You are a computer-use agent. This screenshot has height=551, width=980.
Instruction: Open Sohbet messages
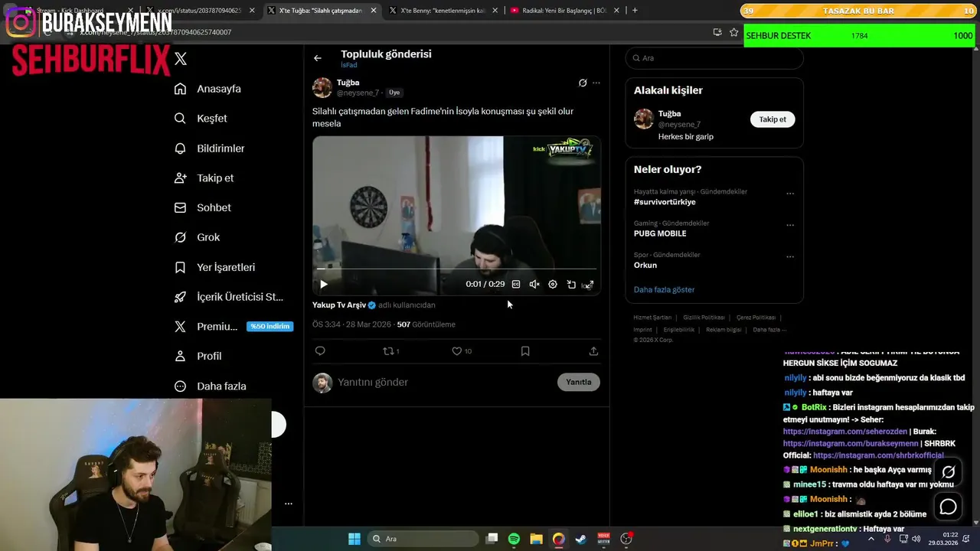(202, 207)
